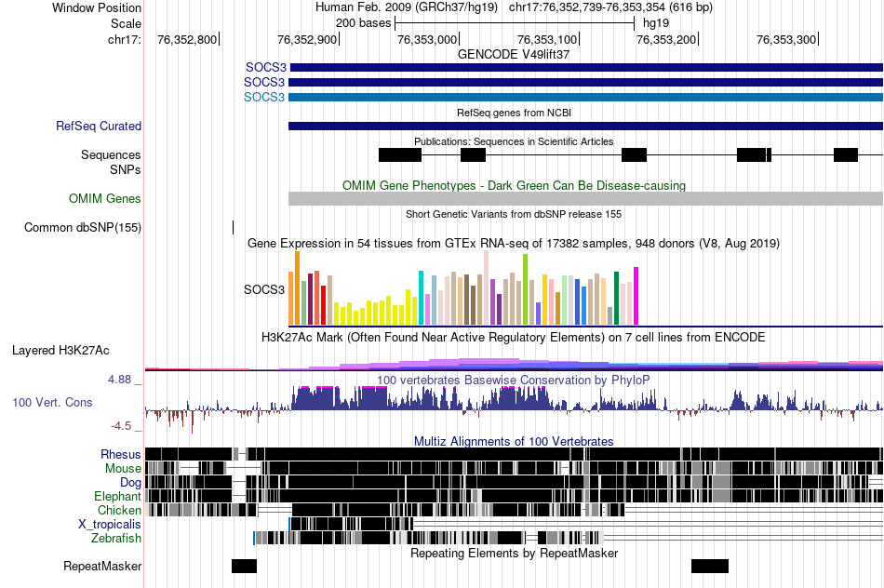Click 'Publications: Sequences in Scientific Articles' title

pos(514,141)
